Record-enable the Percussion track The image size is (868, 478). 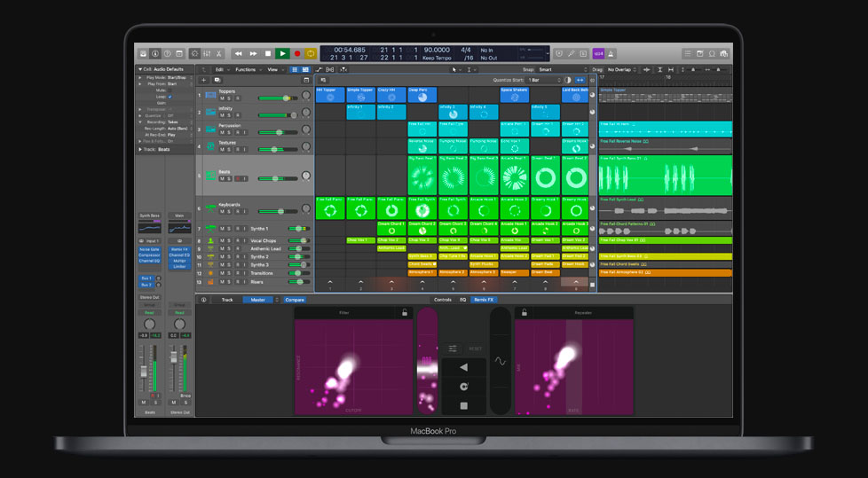[237, 132]
